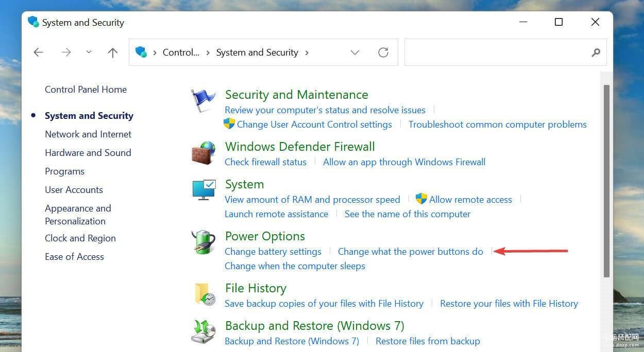Click Allow remote access link
This screenshot has height=352, width=644.
point(470,199)
